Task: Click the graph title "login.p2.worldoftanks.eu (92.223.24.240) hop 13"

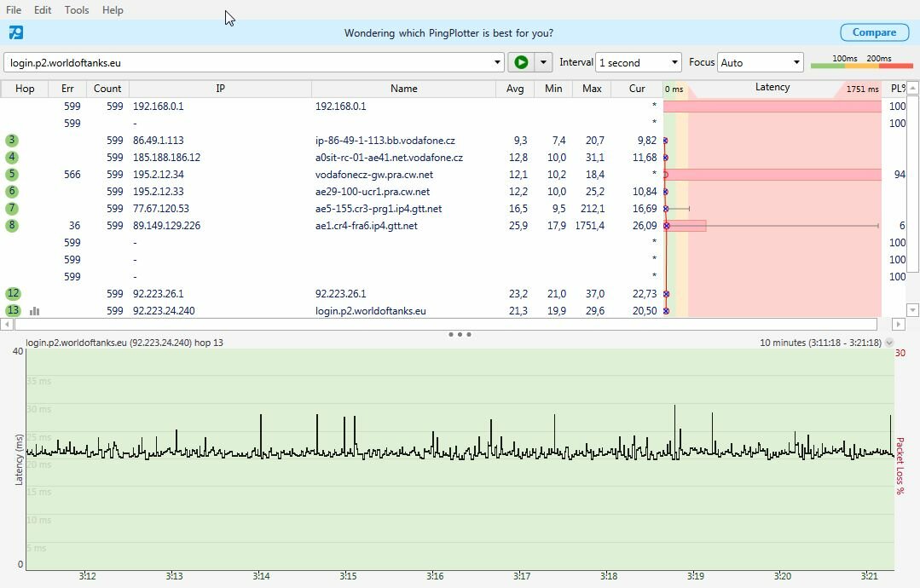Action: pyautogui.click(x=124, y=343)
